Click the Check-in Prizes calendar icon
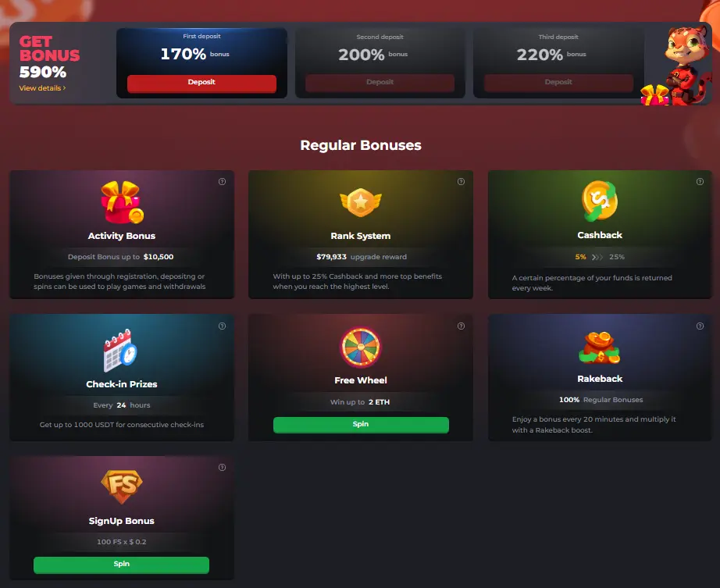This screenshot has width=720, height=588. coord(120,351)
